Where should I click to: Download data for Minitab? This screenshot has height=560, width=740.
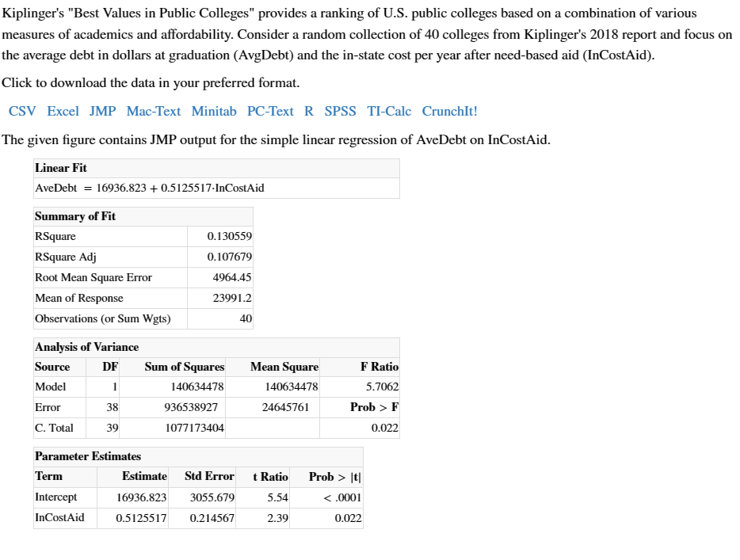tap(214, 111)
